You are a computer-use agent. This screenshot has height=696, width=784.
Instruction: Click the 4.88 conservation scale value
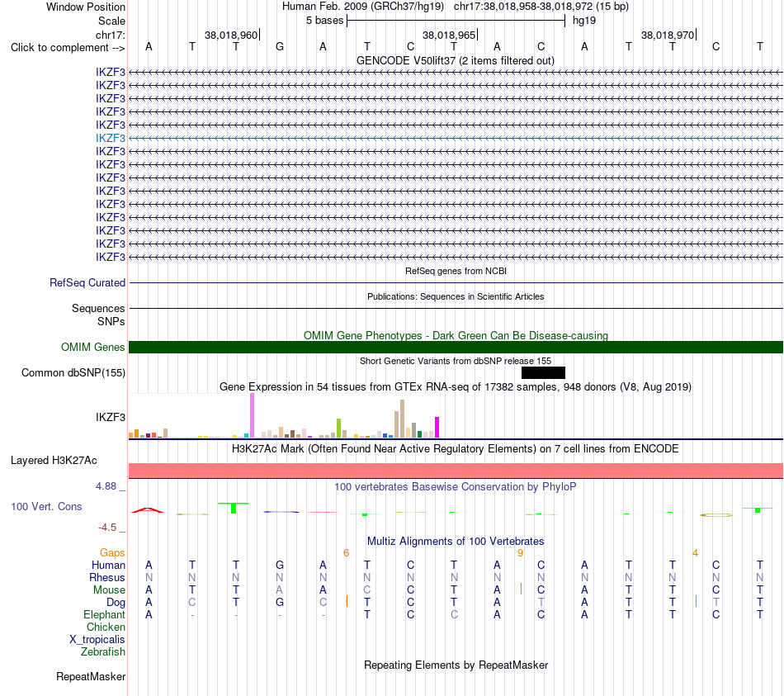click(x=106, y=485)
